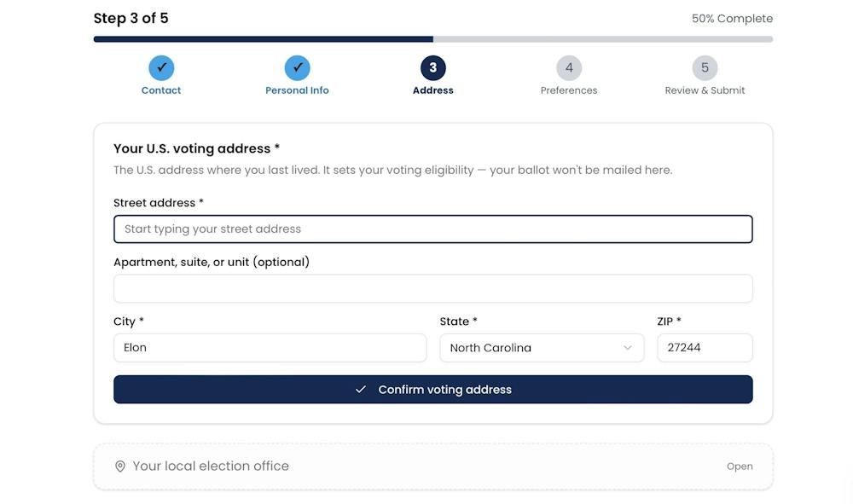Click Open on election office section

pos(740,466)
